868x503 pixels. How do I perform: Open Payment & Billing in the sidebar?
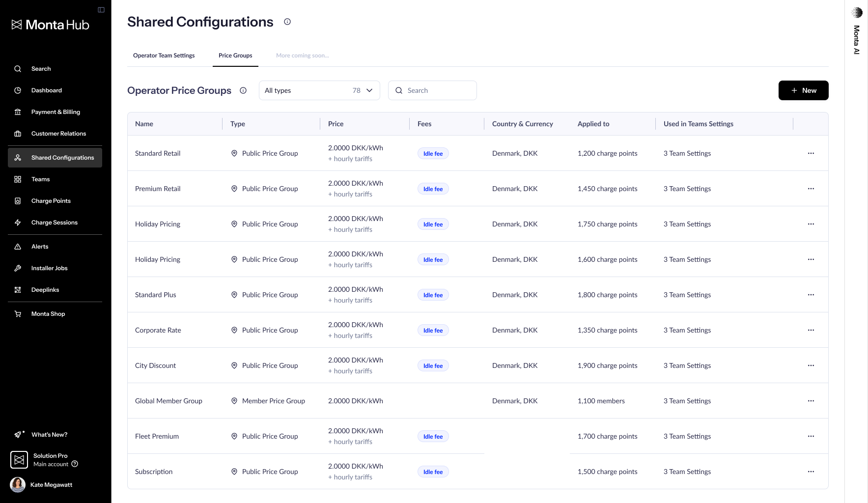click(x=55, y=112)
